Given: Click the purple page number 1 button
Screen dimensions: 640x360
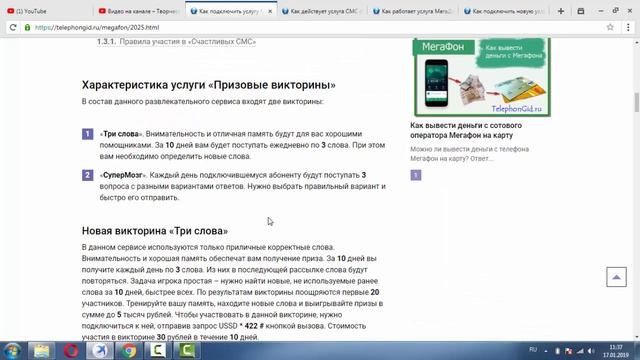Looking at the screenshot, I should pyautogui.click(x=416, y=175).
